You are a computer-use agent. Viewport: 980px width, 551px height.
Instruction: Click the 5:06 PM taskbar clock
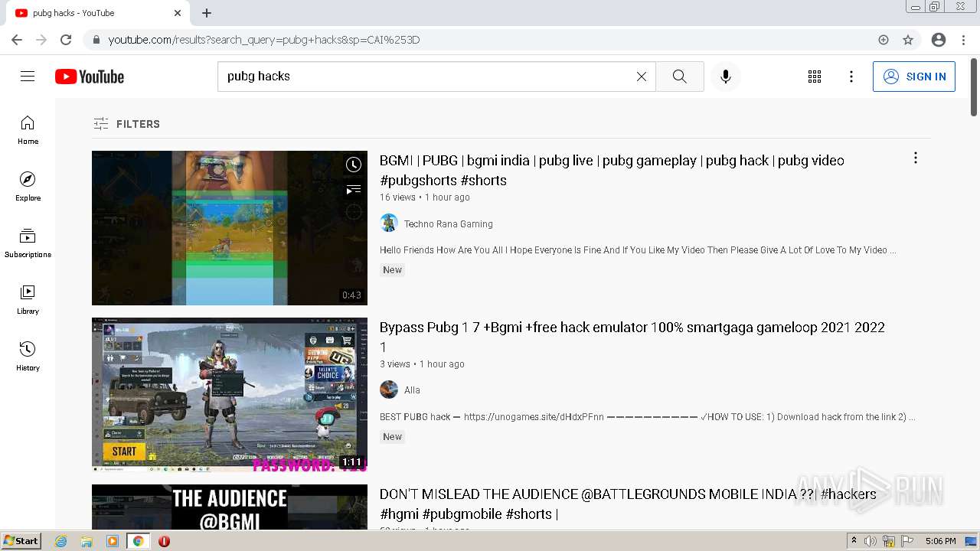[x=940, y=541]
